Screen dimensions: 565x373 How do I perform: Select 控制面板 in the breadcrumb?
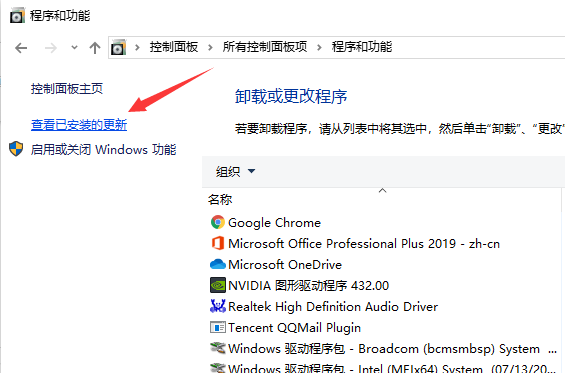click(174, 47)
